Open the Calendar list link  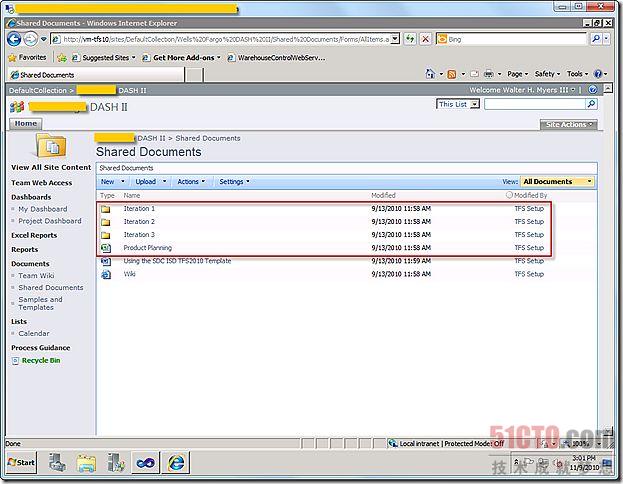tap(34, 333)
